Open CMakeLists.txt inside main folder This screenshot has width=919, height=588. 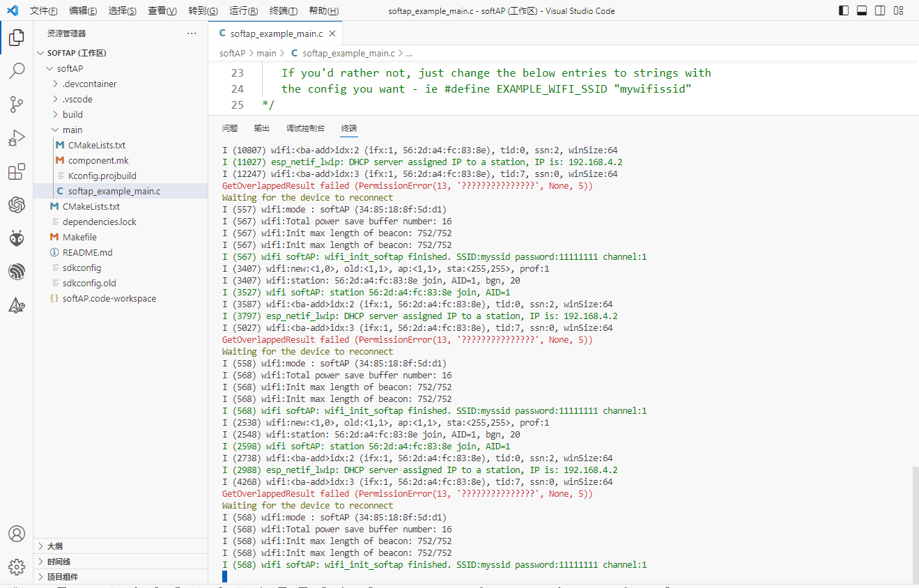[121, 145]
